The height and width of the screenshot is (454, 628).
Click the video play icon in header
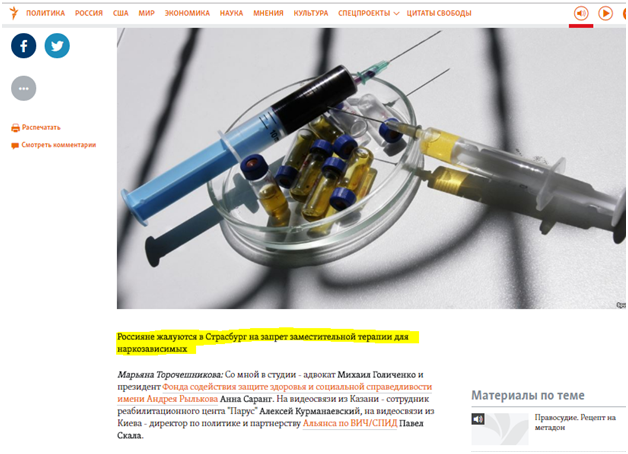605,14
